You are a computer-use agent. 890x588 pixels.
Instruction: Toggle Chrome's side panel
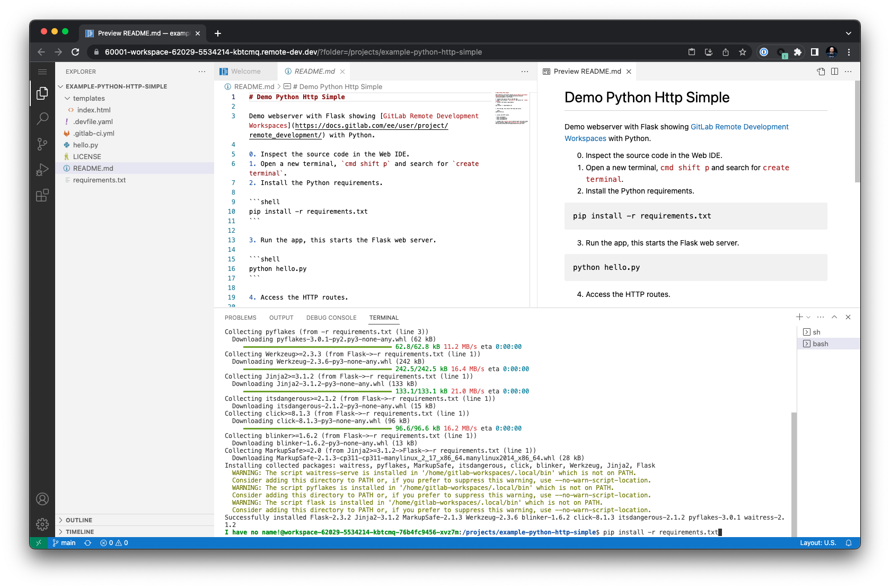coord(815,52)
